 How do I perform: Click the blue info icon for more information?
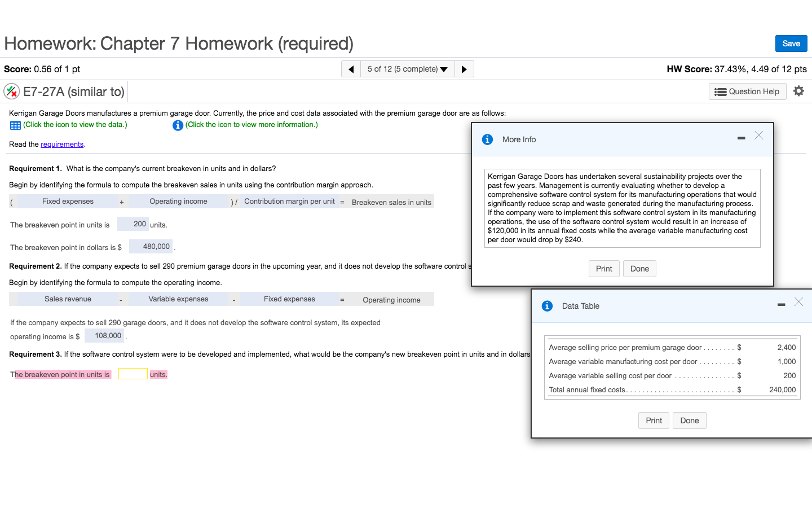(x=178, y=125)
